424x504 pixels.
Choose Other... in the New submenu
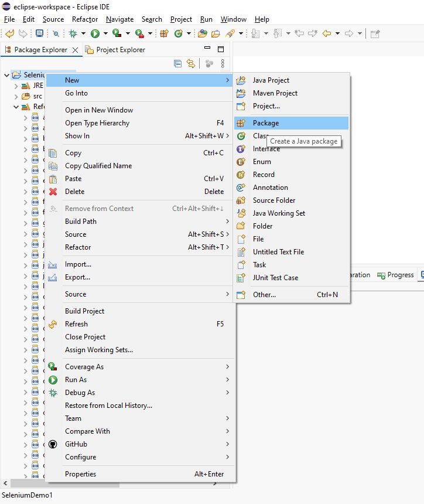(x=291, y=295)
